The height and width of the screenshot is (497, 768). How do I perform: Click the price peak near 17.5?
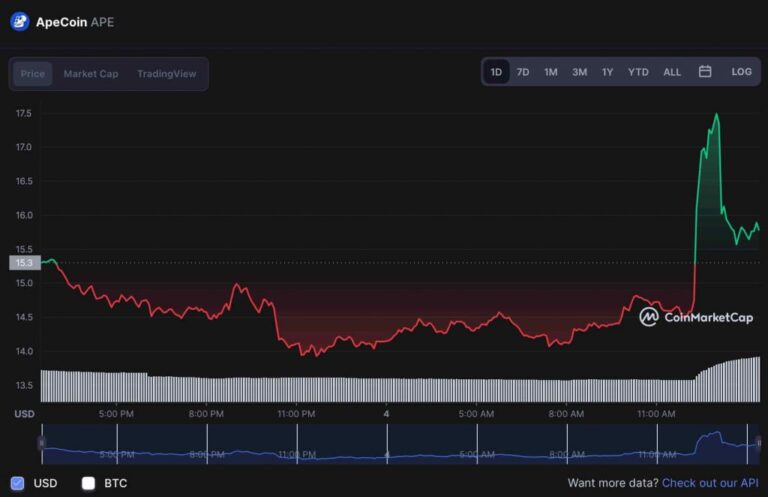coord(717,115)
